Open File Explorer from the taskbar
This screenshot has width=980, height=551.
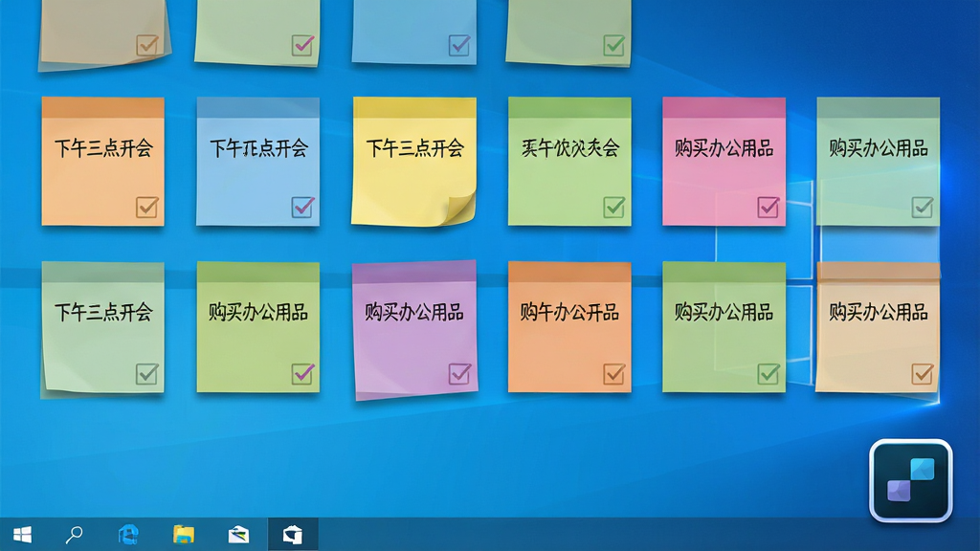184,535
